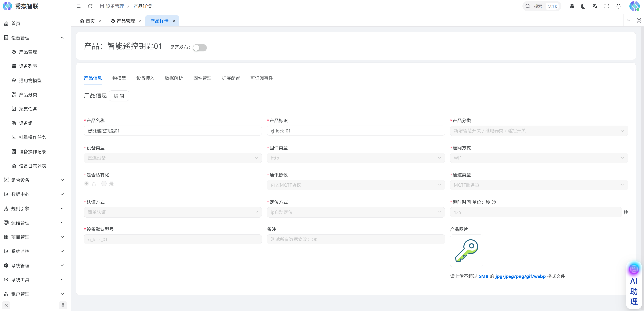Enter fullscreen using the header fullscreen icon

[x=607, y=6]
